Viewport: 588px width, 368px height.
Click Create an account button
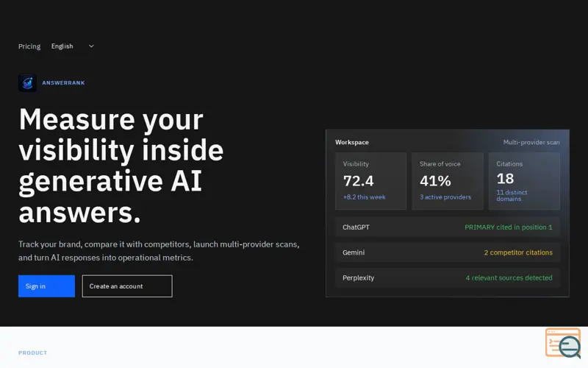tap(127, 286)
